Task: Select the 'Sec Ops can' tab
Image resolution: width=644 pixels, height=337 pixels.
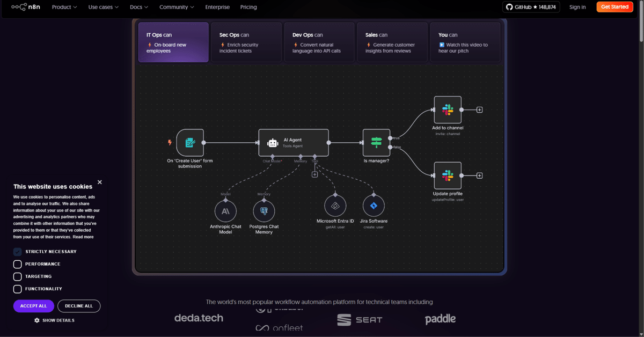Action: pyautogui.click(x=246, y=42)
